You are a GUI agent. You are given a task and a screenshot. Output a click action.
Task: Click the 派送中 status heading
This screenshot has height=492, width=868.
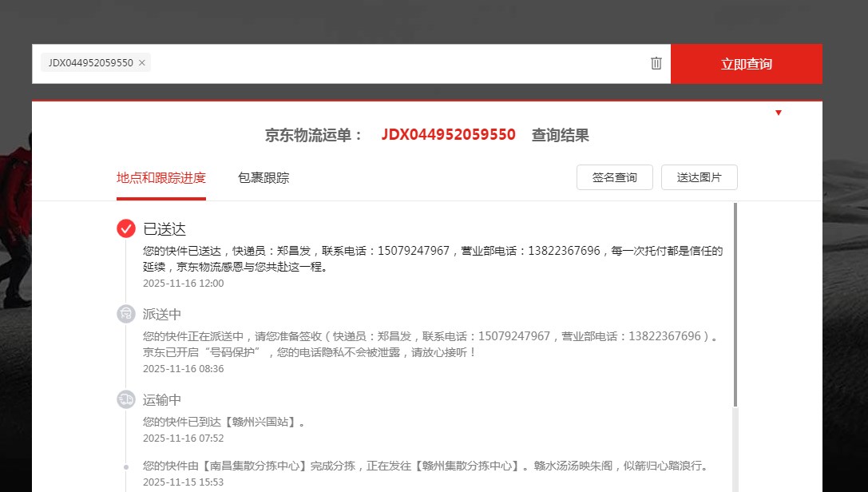click(x=162, y=314)
